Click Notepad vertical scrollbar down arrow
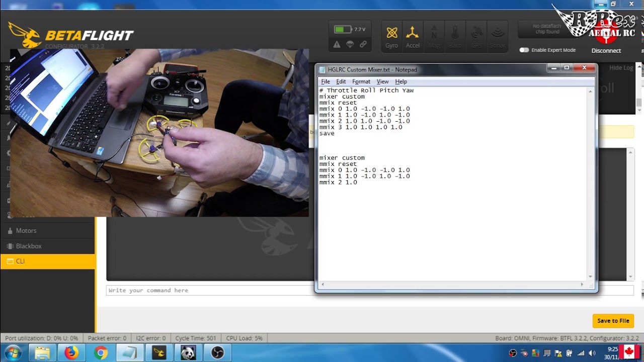644x362 pixels. [591, 277]
